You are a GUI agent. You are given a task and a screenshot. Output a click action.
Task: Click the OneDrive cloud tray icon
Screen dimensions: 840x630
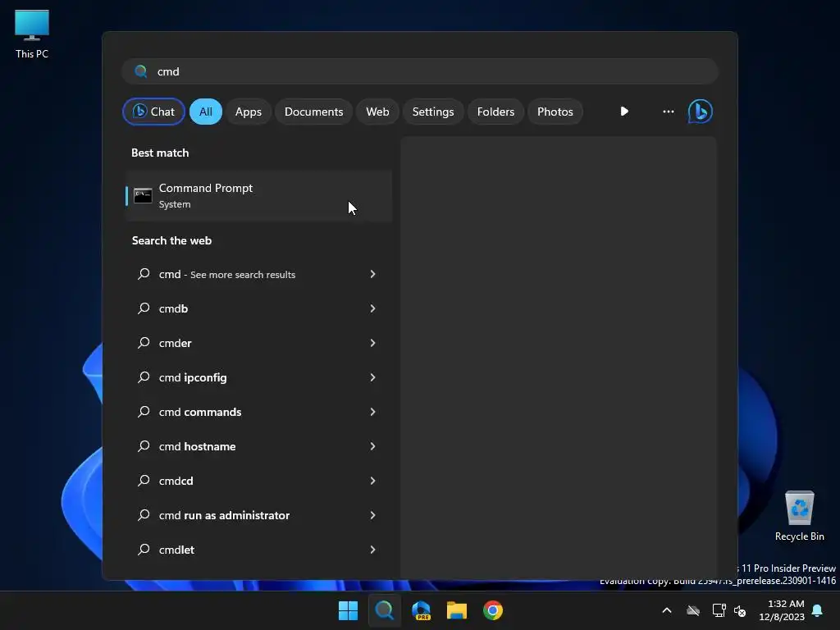693,610
